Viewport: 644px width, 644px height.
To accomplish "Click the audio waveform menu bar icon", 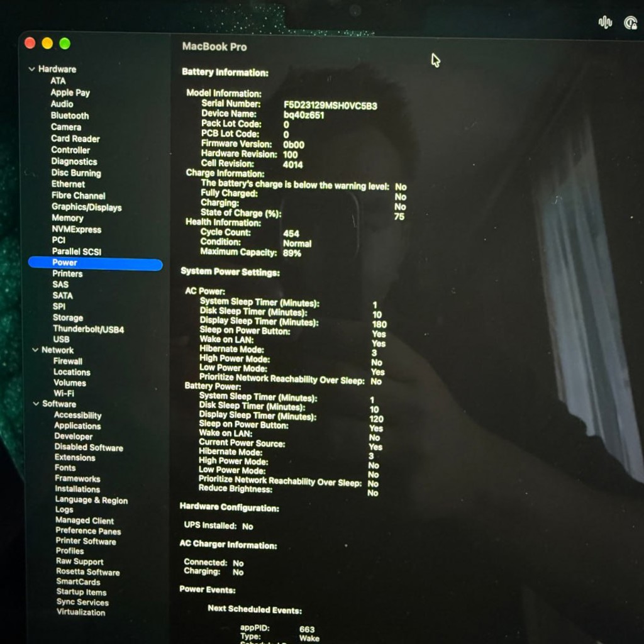I will [604, 22].
